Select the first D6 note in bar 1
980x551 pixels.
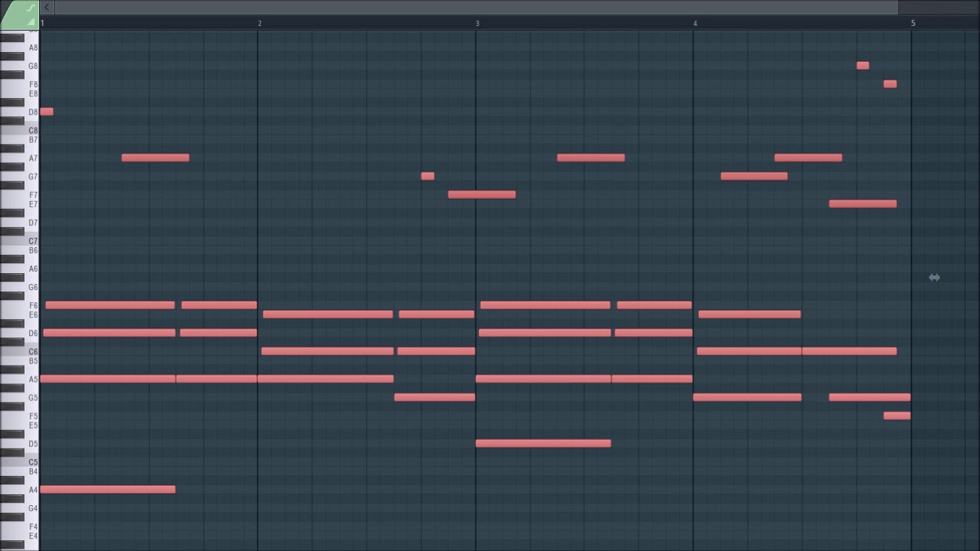(x=109, y=333)
